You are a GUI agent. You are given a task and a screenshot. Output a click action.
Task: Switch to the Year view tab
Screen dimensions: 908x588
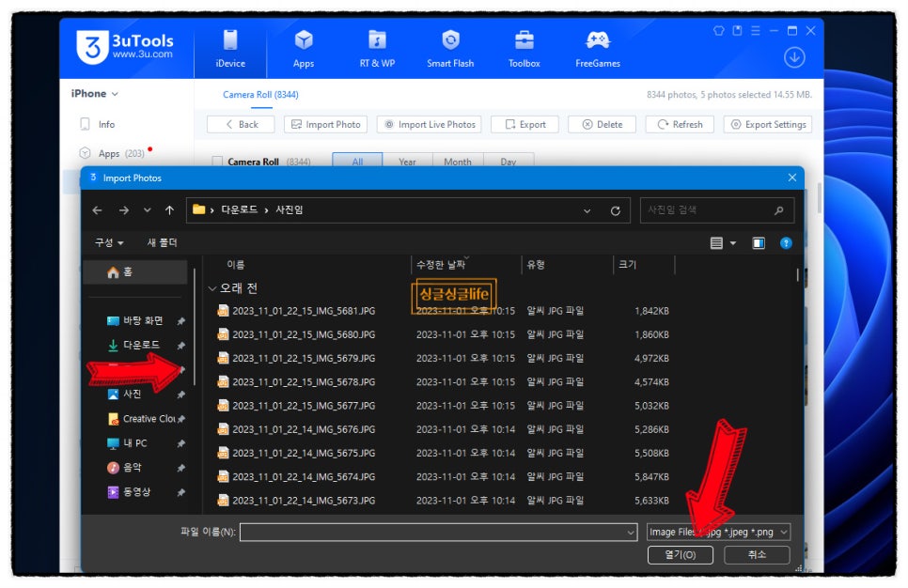tap(407, 162)
